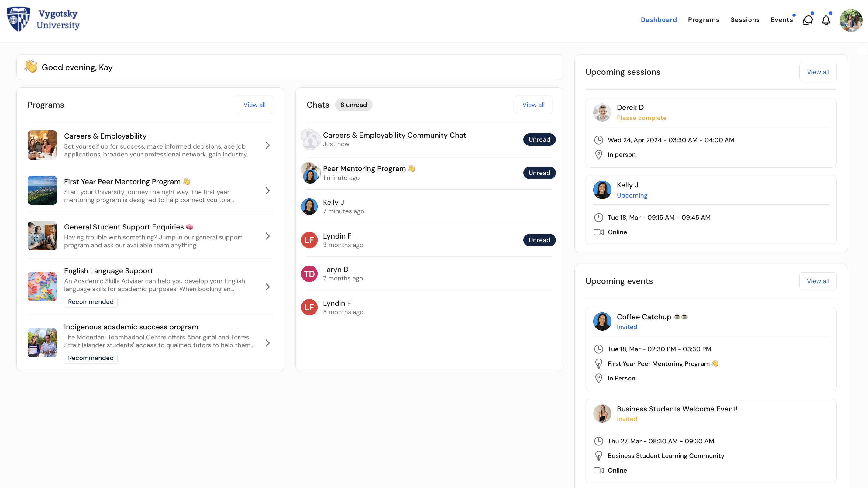Click Unread badge on Peer Mentoring Program chat
Screen dimensions: 868x488
pos(539,173)
